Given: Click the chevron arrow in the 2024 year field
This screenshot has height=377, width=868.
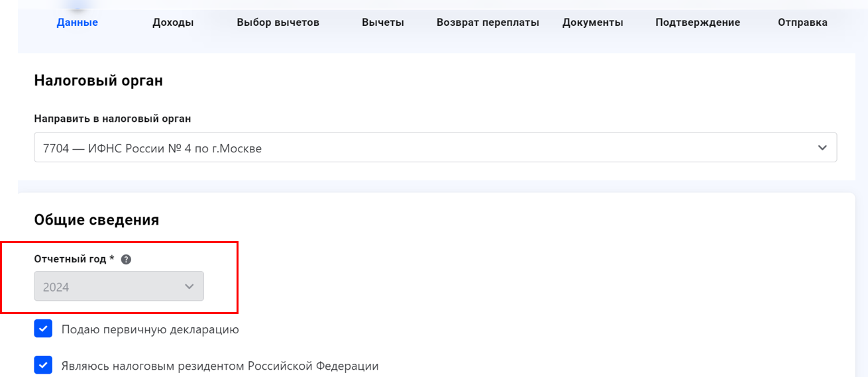Looking at the screenshot, I should tap(190, 287).
